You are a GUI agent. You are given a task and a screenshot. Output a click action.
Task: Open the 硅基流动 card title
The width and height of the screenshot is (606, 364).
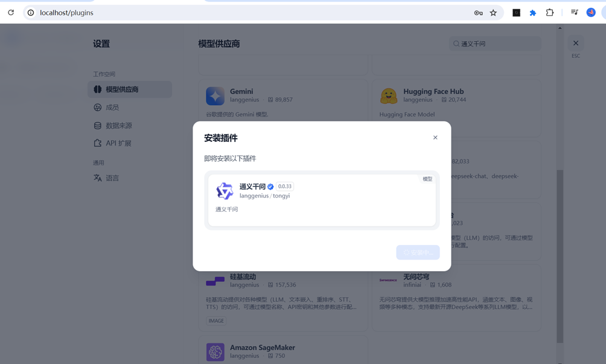coord(243,276)
